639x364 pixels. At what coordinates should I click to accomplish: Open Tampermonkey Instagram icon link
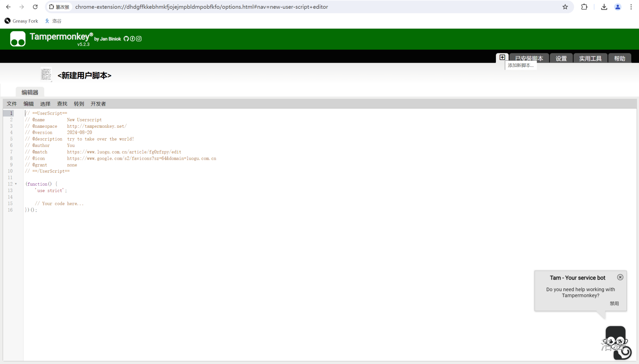coord(139,39)
